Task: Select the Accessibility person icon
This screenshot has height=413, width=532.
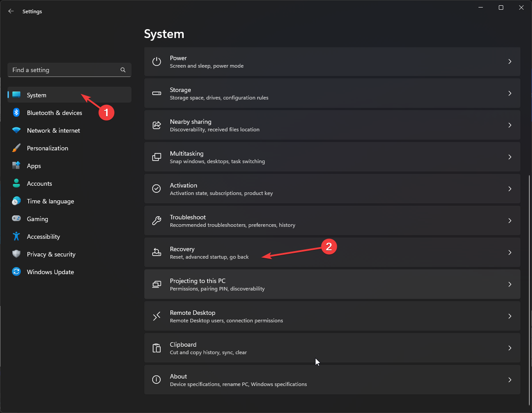Action: 16,236
